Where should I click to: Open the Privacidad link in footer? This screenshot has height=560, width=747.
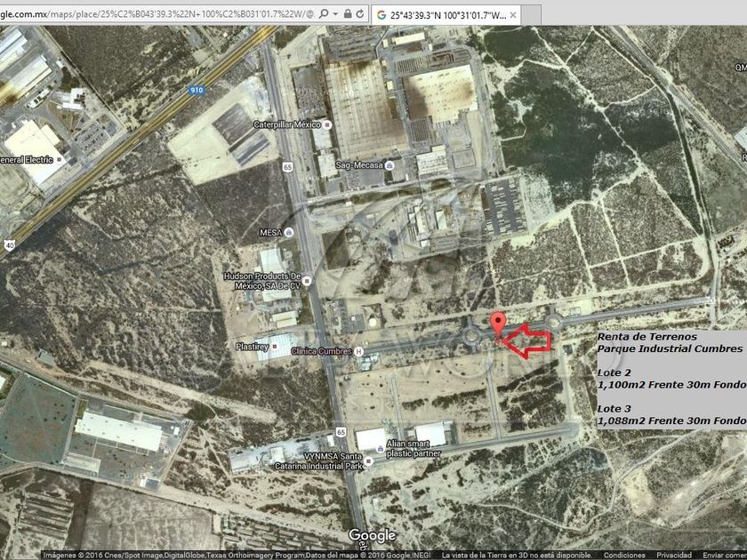coord(674,556)
